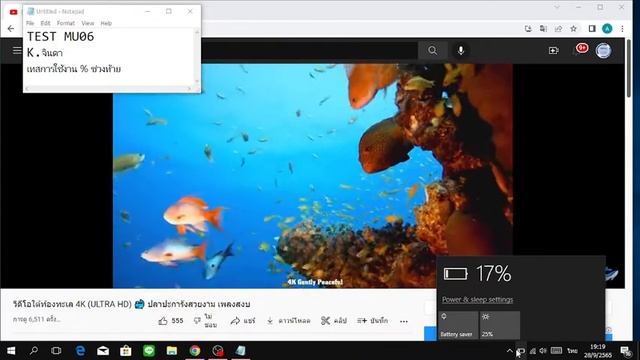Open YouTube create video camera icon

[x=554, y=51]
